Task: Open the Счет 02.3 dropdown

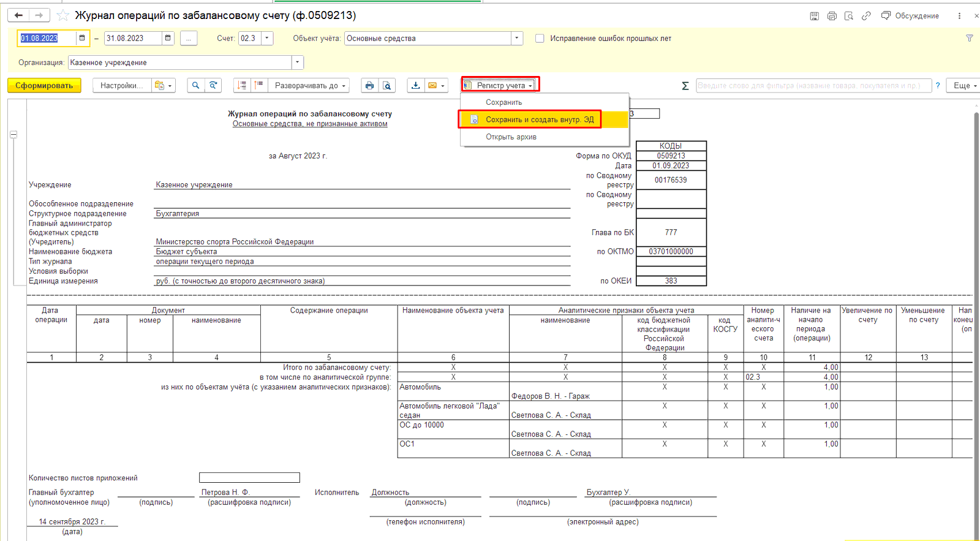Action: [x=267, y=38]
